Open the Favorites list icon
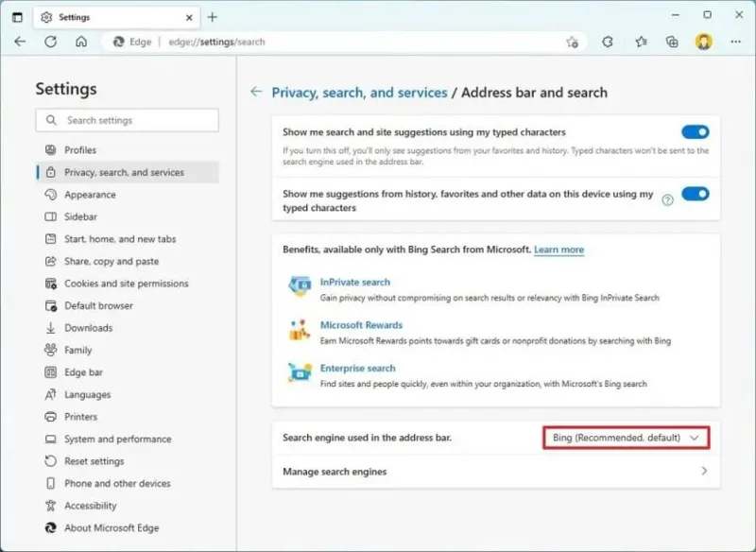This screenshot has height=552, width=756. tap(641, 42)
